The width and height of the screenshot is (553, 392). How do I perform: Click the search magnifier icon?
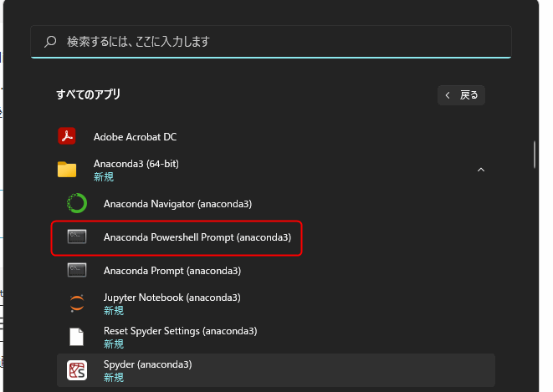pyautogui.click(x=50, y=42)
